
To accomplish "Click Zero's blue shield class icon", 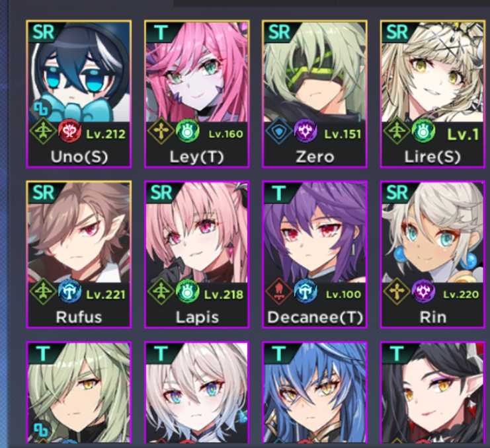I will pos(278,130).
